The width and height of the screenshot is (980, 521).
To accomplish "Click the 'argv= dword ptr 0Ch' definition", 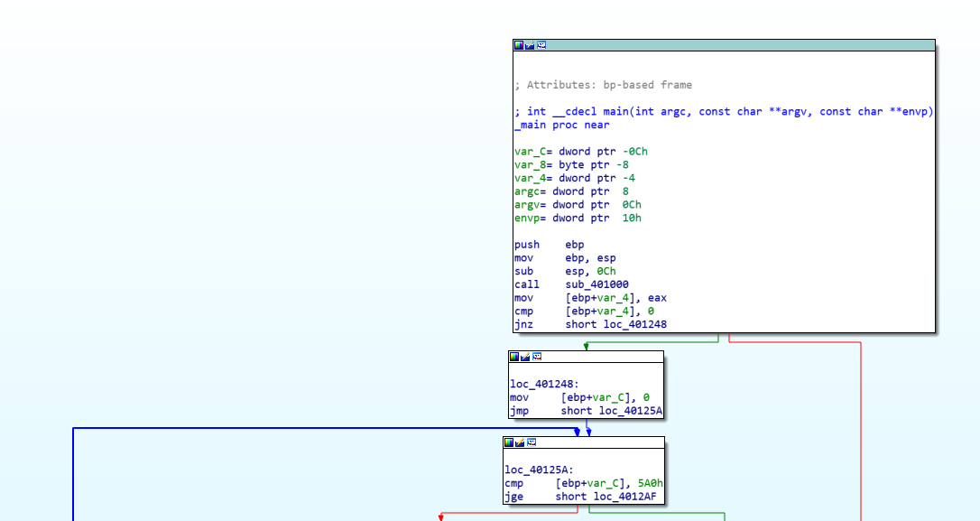I will click(578, 205).
